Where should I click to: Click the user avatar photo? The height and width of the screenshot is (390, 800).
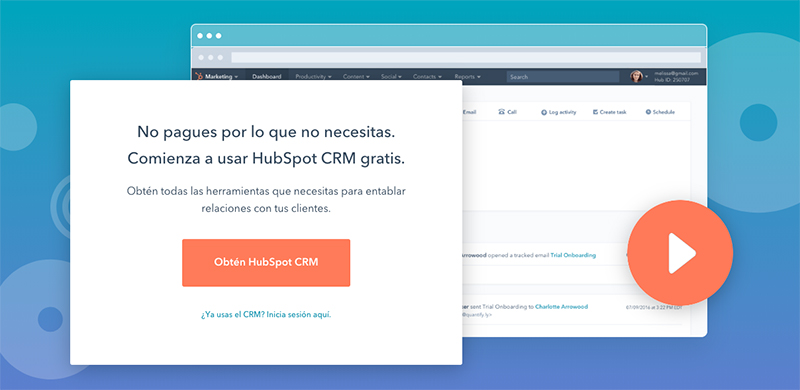click(636, 77)
